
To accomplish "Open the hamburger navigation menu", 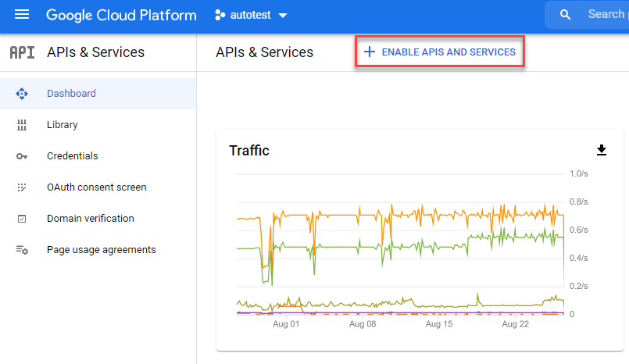I will pyautogui.click(x=22, y=15).
